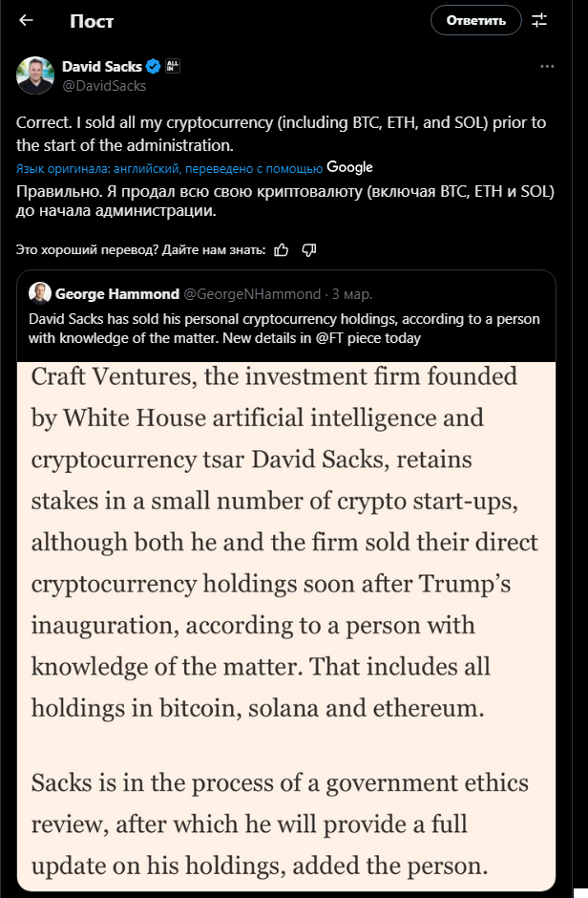Click the Ответить reply button

coord(475,20)
